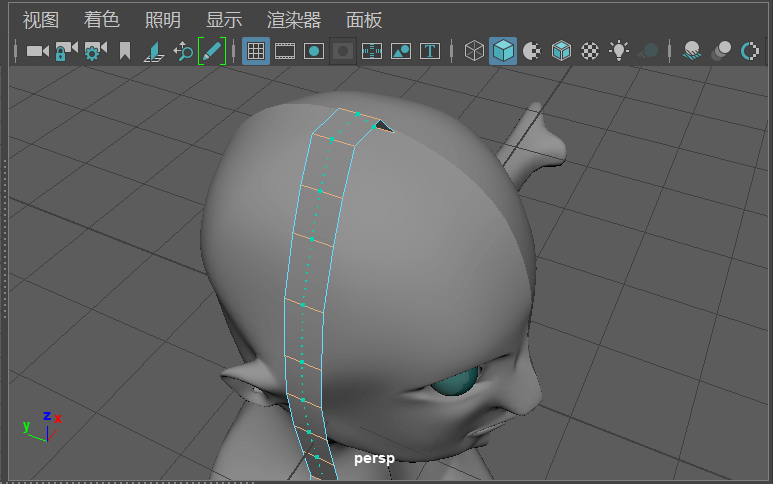This screenshot has width=773, height=484.
Task: Toggle the grease pencil icon
Action: pos(211,51)
